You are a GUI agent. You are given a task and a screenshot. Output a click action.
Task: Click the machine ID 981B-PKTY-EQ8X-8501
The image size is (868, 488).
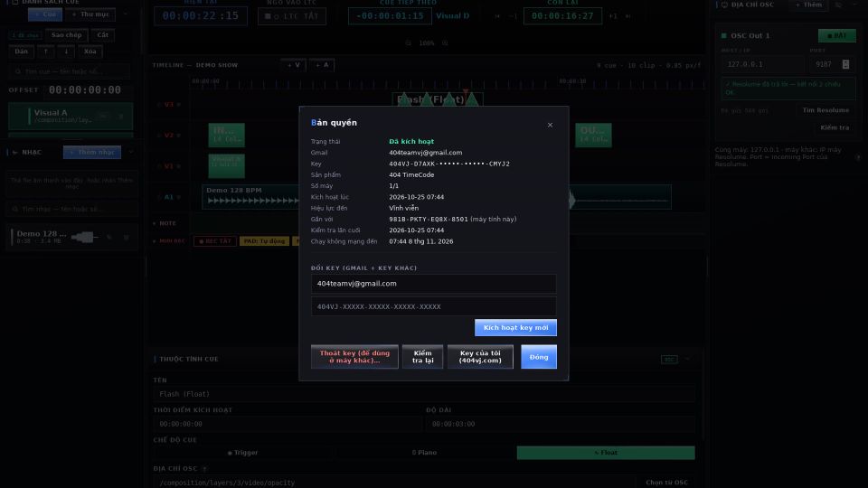click(x=429, y=219)
